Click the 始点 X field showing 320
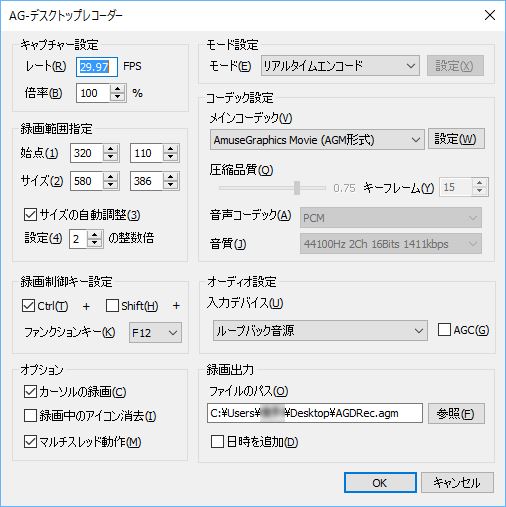506x507 pixels. [87, 153]
